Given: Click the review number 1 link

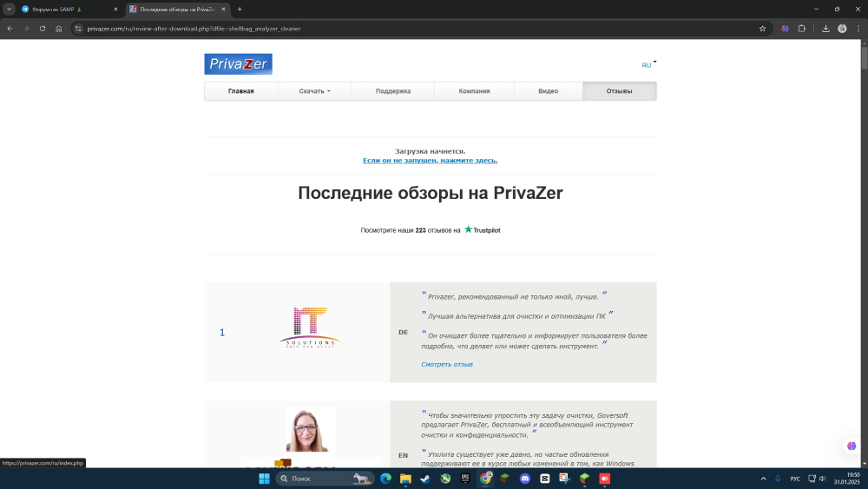Looking at the screenshot, I should coord(222,333).
